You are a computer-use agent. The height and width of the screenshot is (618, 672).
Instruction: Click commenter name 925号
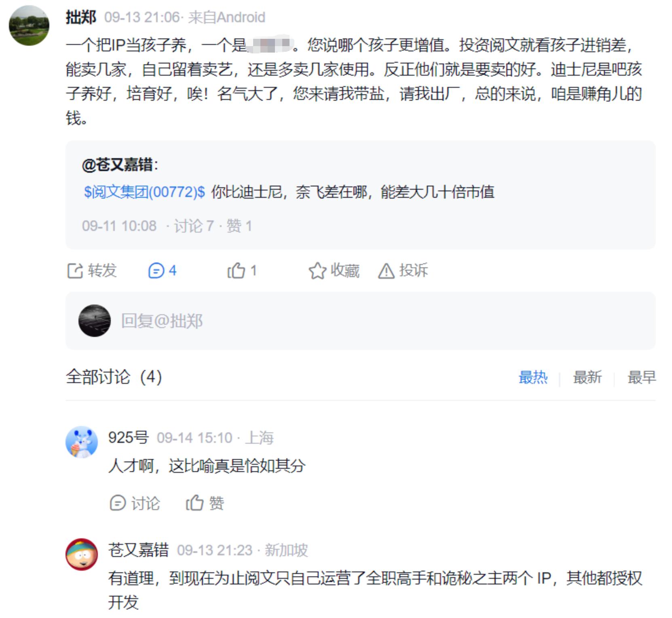click(128, 437)
